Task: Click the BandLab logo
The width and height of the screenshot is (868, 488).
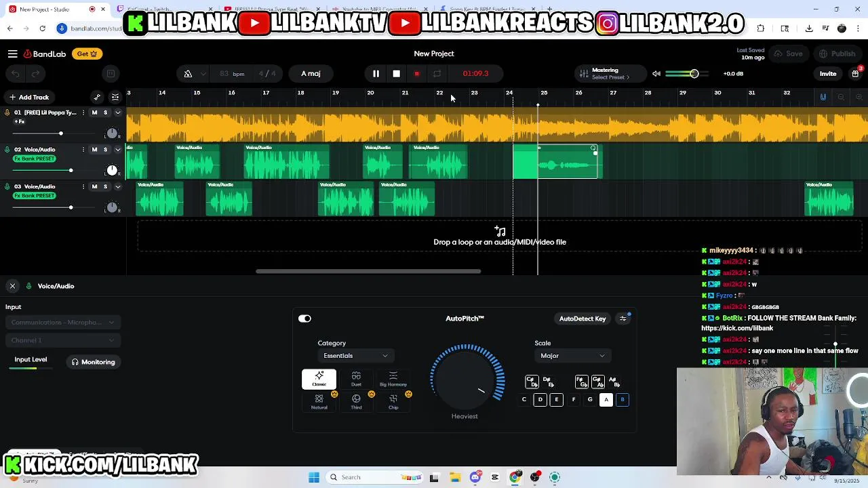Action: click(45, 54)
